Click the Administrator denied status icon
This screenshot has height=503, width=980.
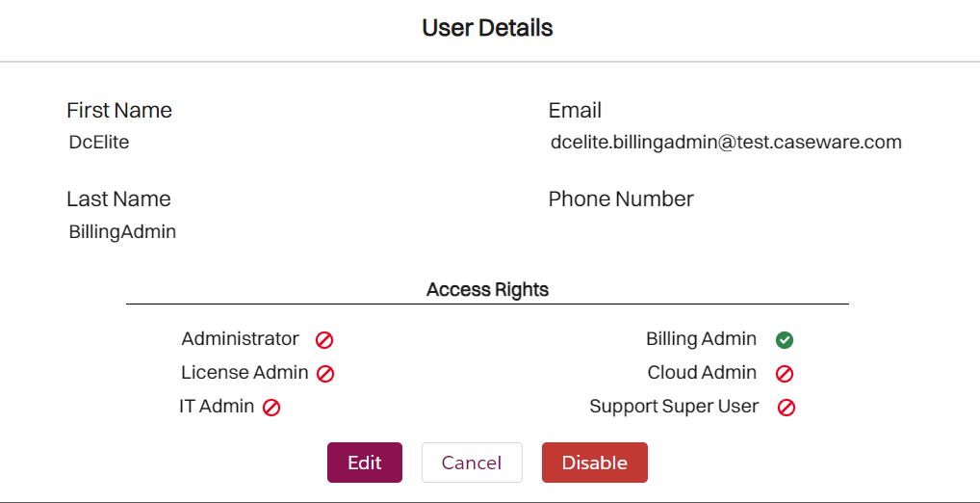coord(325,340)
